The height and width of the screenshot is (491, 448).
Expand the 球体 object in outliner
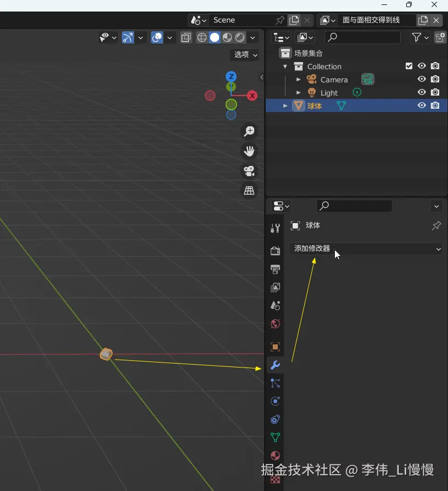(x=285, y=106)
